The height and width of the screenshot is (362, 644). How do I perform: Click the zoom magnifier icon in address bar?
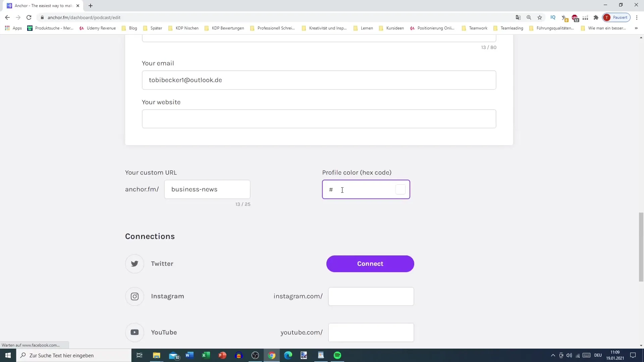529,17
